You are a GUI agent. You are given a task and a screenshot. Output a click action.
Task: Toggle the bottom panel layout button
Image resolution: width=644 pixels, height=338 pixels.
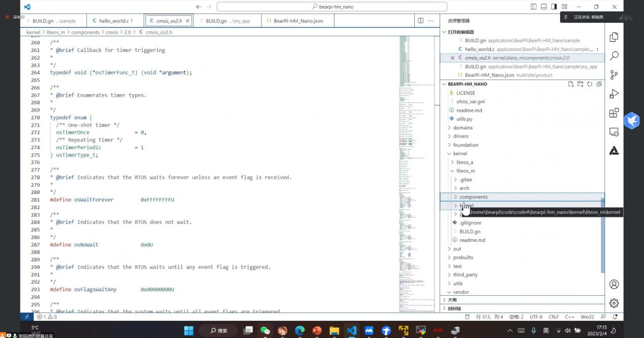click(x=543, y=7)
